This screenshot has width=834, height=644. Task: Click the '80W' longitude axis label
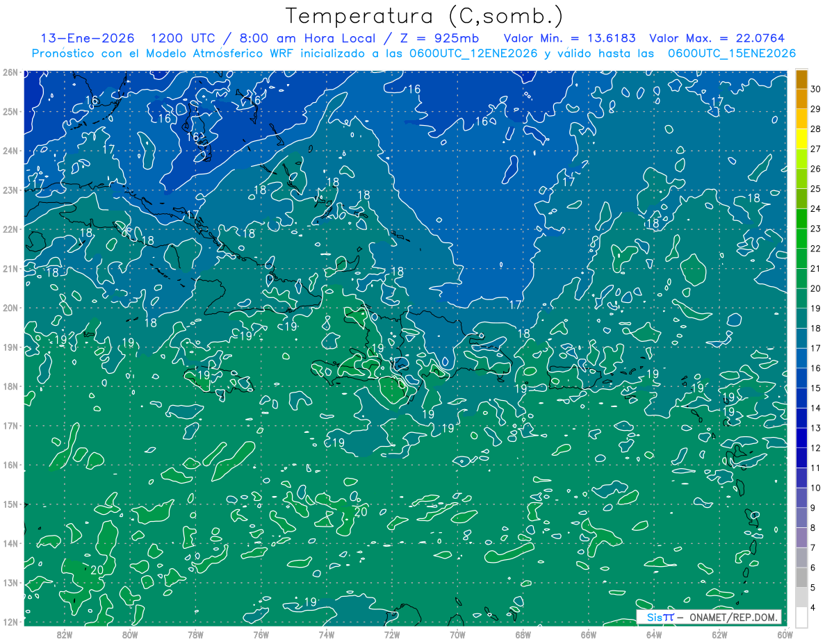pyautogui.click(x=130, y=634)
